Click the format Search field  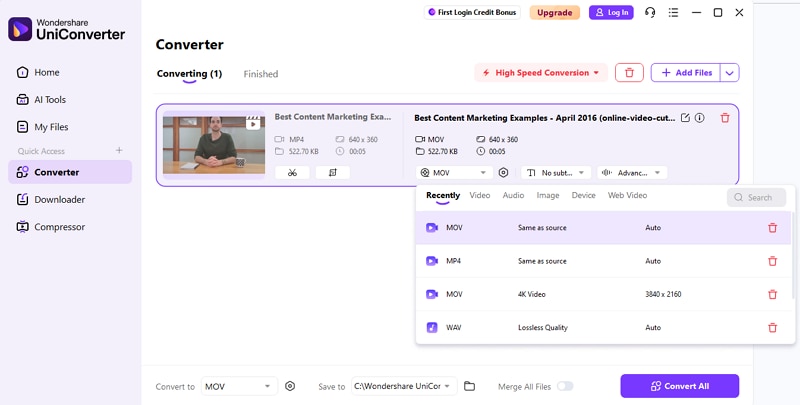point(756,197)
